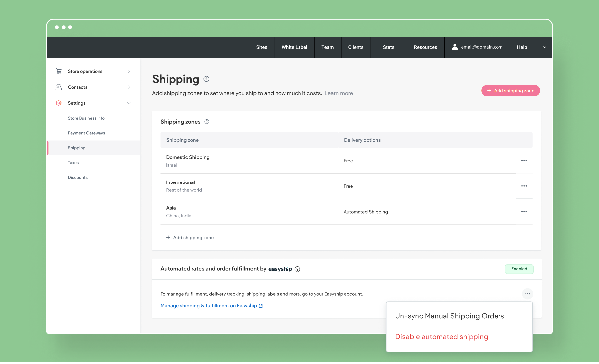Open more options for Domestic Shipping zone
This screenshot has height=364, width=599.
(x=524, y=160)
